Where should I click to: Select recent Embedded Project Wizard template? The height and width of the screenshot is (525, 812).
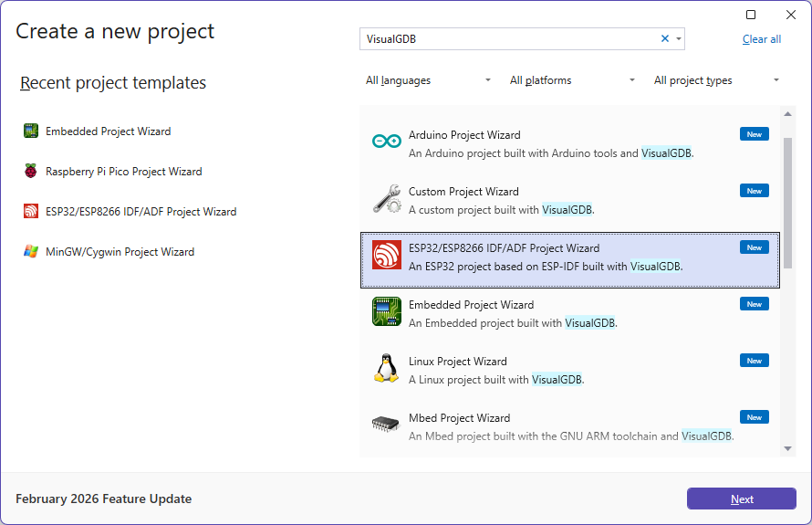pyautogui.click(x=108, y=131)
